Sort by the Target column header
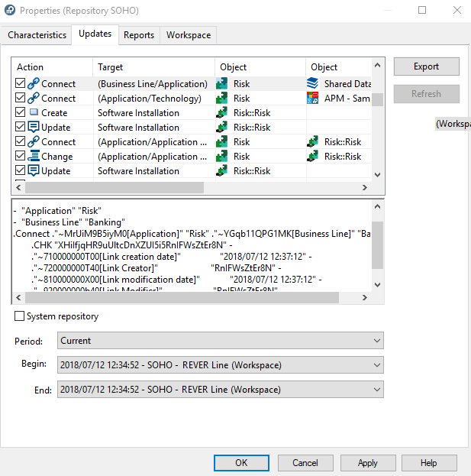This screenshot has width=471, height=476. tap(153, 67)
